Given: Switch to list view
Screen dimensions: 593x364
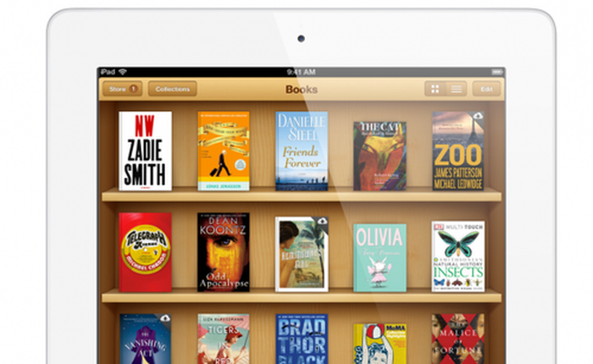Looking at the screenshot, I should tap(456, 89).
